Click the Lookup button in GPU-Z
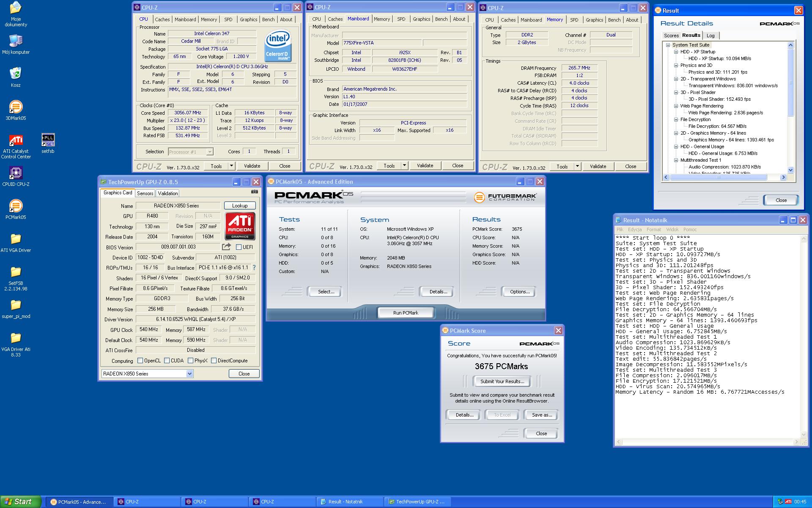This screenshot has height=508, width=812. tap(240, 206)
